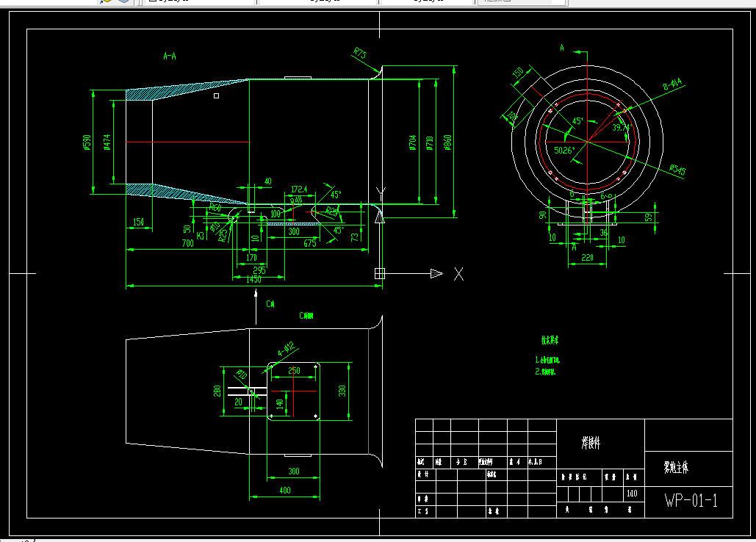Select the 675 length dimension
This screenshot has height=542, width=756.
click(x=310, y=243)
